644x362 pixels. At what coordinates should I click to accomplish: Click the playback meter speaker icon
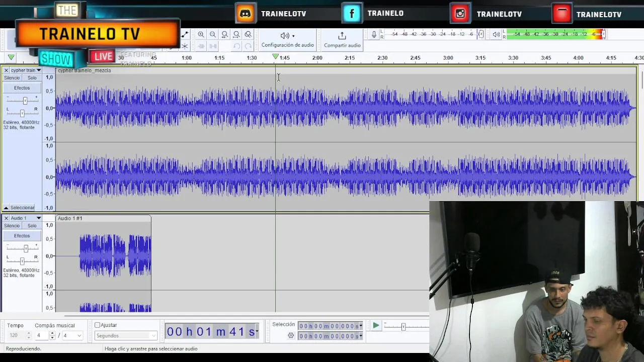496,34
